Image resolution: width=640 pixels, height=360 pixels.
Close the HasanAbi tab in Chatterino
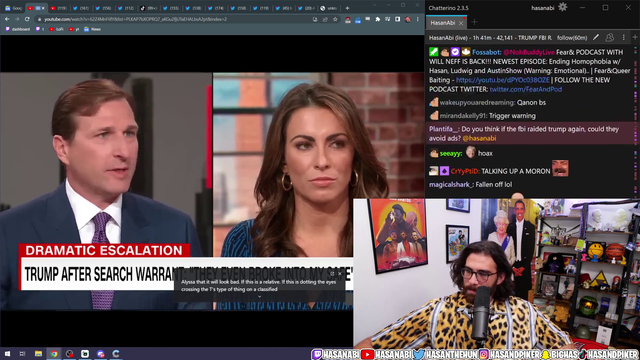tap(461, 23)
